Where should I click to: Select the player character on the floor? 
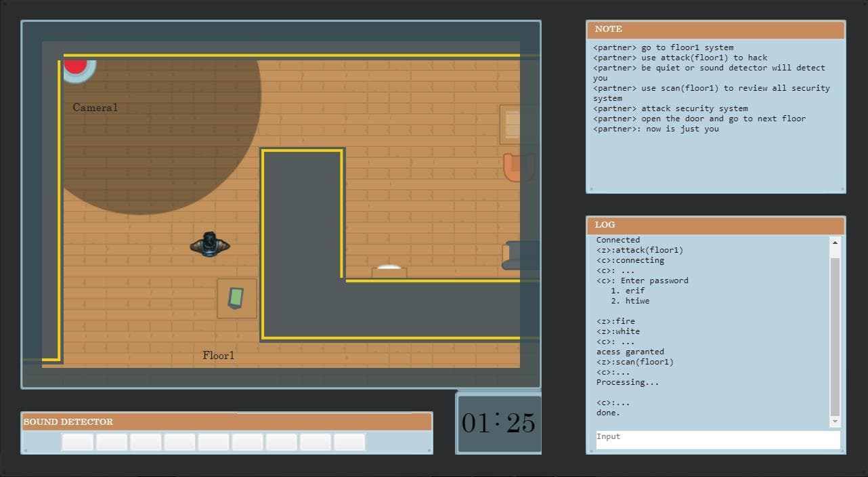(x=210, y=245)
